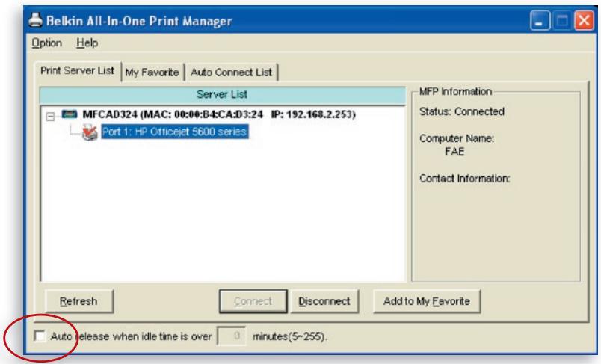This screenshot has height=364, width=601.
Task: Minimize the Print Manager window
Action: pyautogui.click(x=540, y=20)
